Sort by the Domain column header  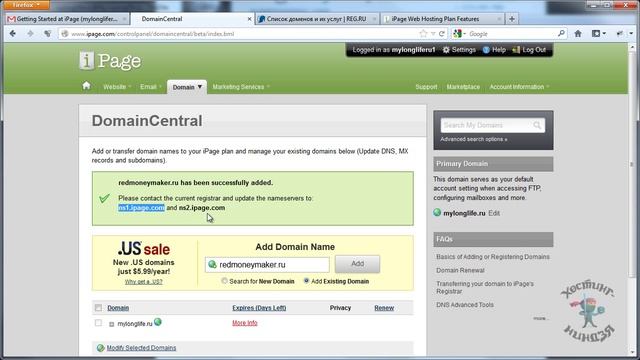pyautogui.click(x=118, y=308)
